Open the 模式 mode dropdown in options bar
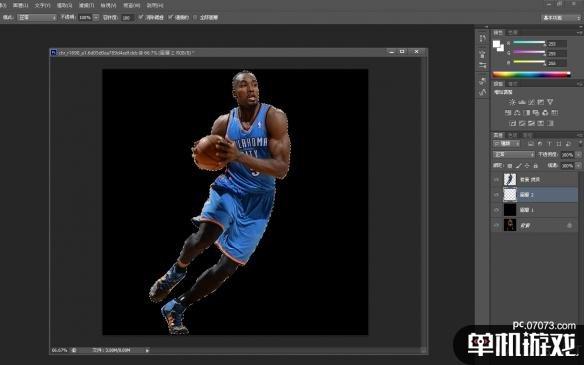Image resolution: width=584 pixels, height=365 pixels. (x=36, y=18)
